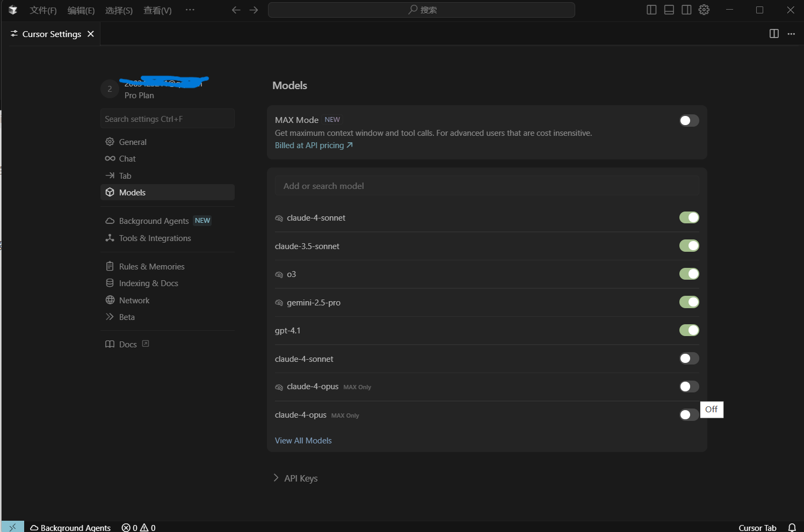
Task: Click the account avatar circle
Action: [110, 89]
